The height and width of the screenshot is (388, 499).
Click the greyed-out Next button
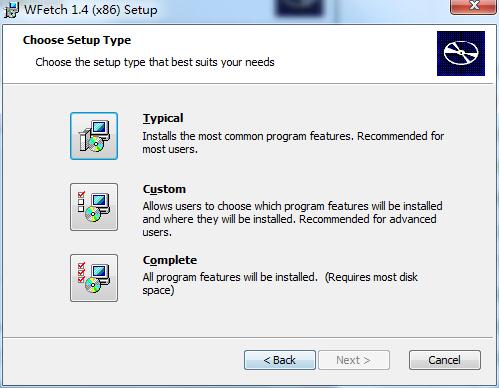[354, 360]
